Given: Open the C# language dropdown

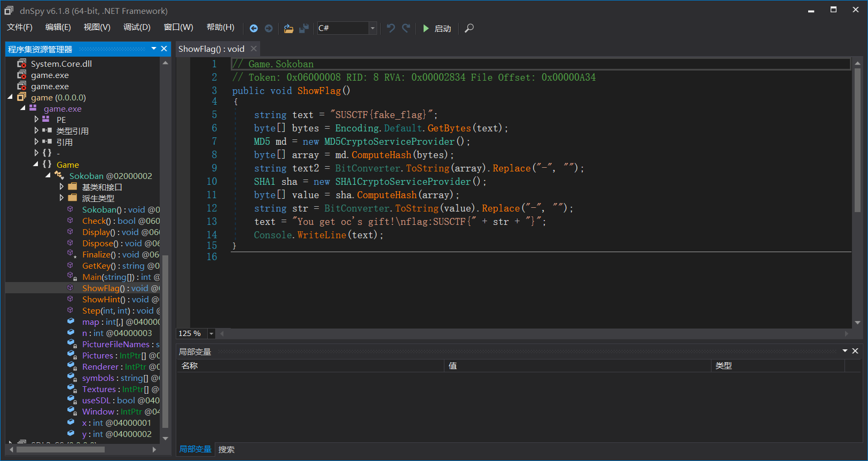Looking at the screenshot, I should [x=372, y=28].
